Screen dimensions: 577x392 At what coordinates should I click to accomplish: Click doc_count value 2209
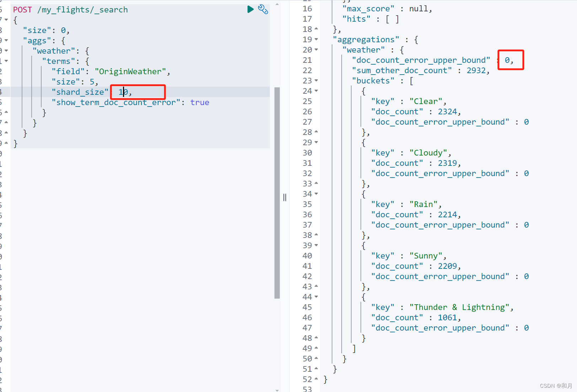point(447,266)
